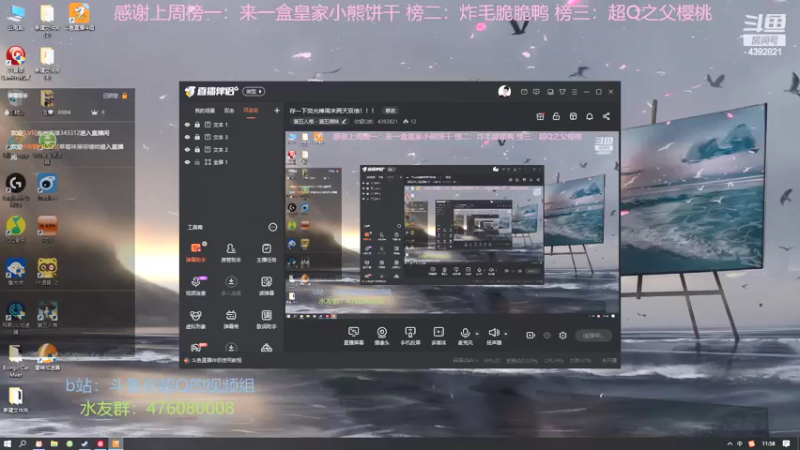Select the highlighted orange scene tab
This screenshot has width=800, height=450.
tap(251, 111)
